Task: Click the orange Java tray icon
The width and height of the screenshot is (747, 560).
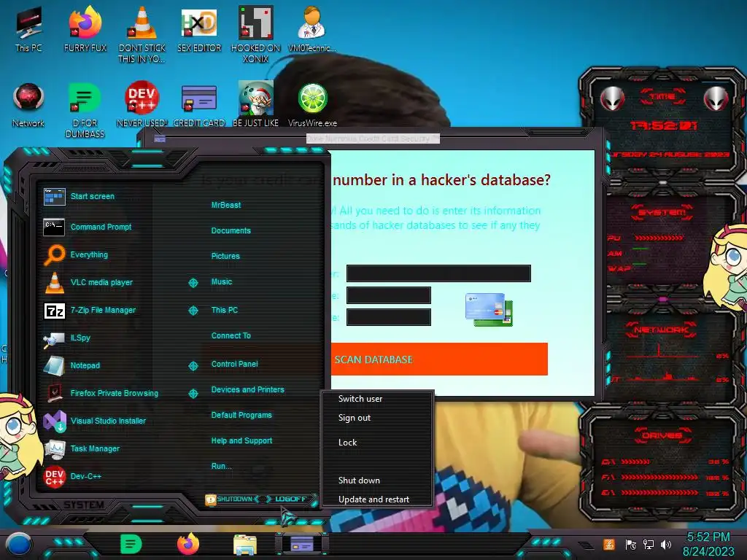Action: tap(609, 544)
